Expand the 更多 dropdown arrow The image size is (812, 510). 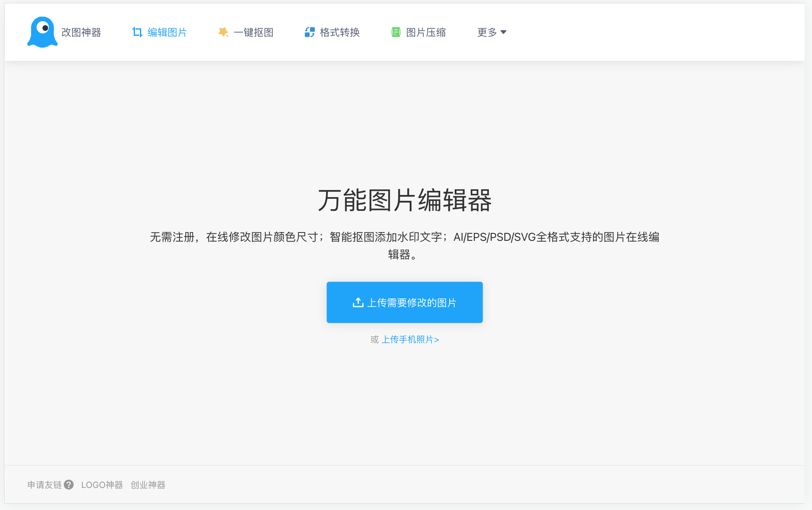503,32
